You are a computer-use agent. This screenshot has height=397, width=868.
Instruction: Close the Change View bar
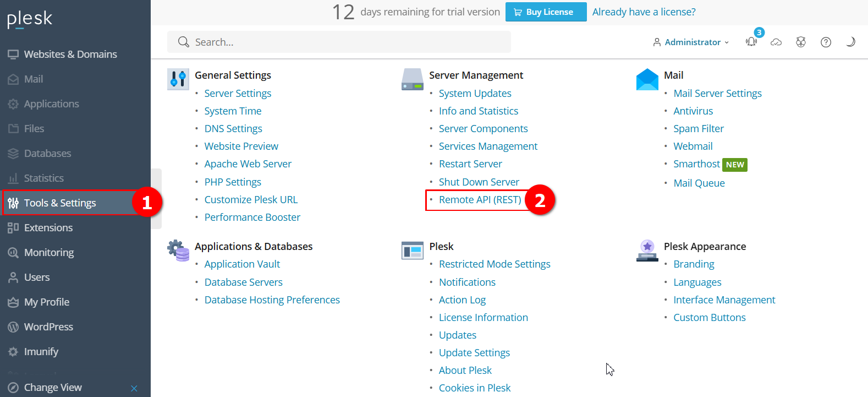point(134,388)
